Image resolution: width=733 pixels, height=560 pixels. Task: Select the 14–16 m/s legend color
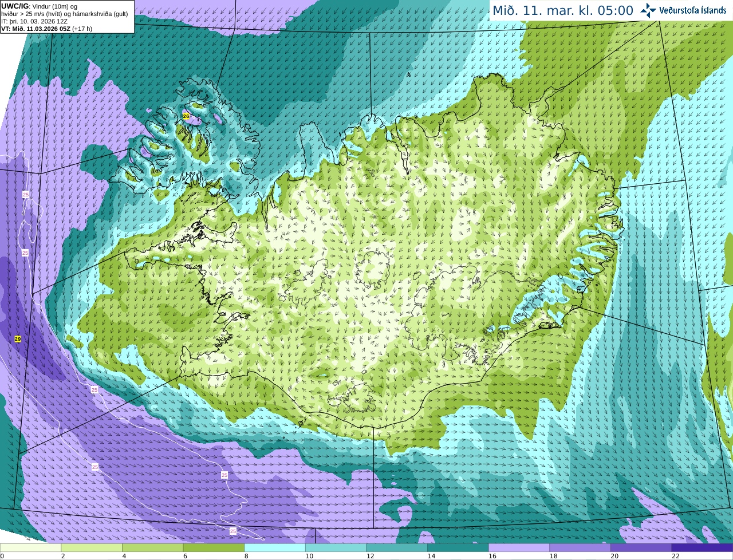[458, 547]
